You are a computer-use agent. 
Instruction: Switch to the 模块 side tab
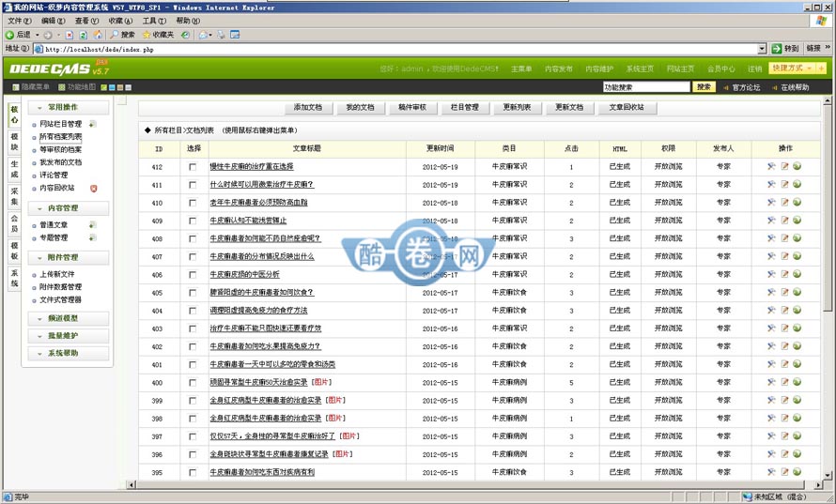pyautogui.click(x=14, y=142)
